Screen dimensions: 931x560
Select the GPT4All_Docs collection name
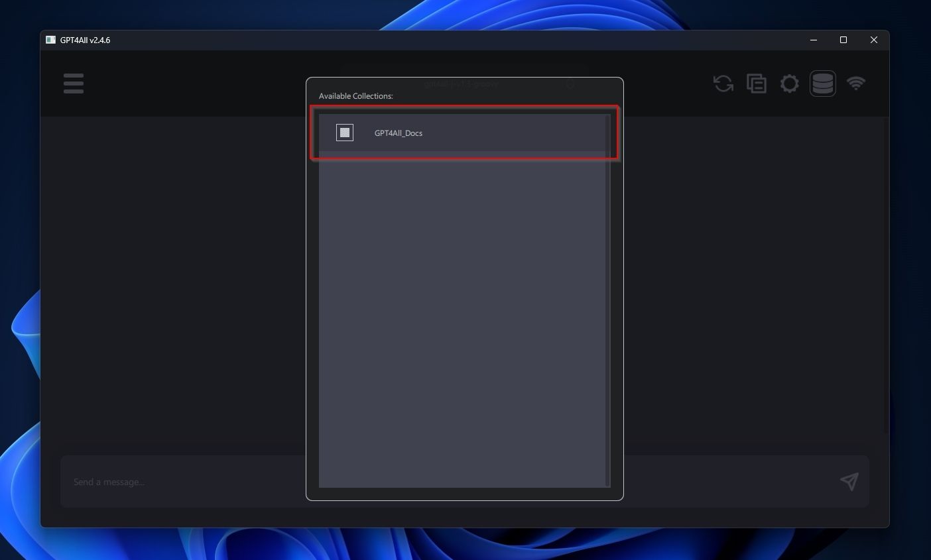pos(398,133)
